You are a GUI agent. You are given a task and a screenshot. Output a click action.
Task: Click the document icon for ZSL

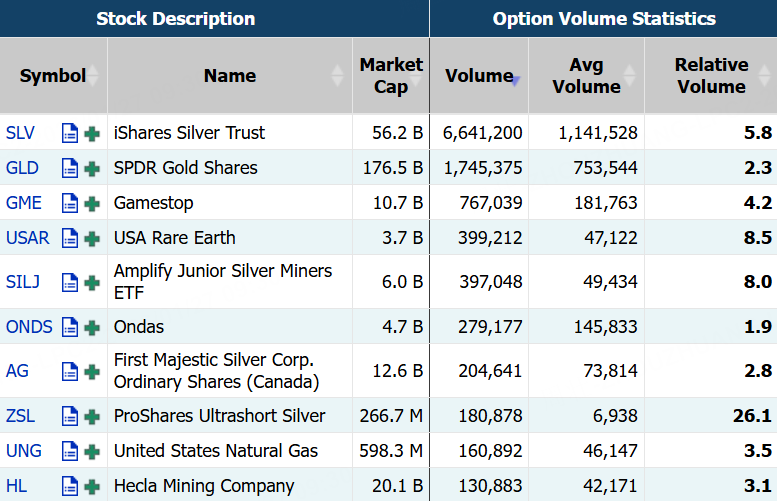70,416
